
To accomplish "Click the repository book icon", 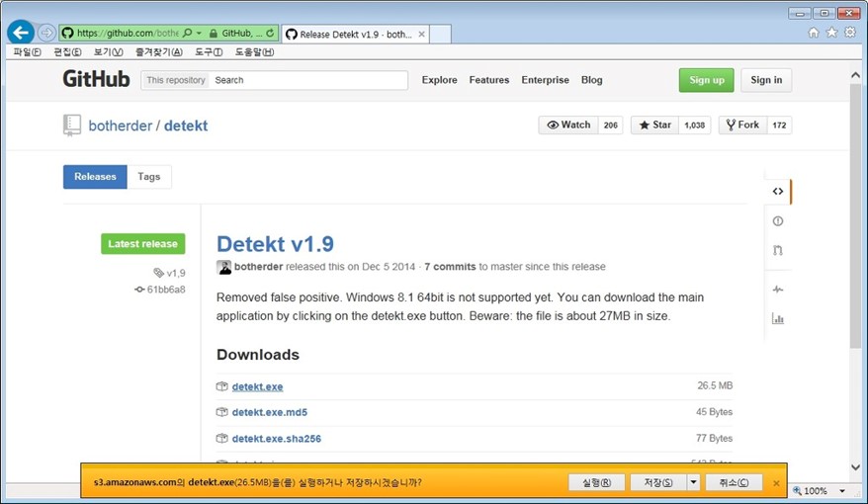I will tap(72, 126).
